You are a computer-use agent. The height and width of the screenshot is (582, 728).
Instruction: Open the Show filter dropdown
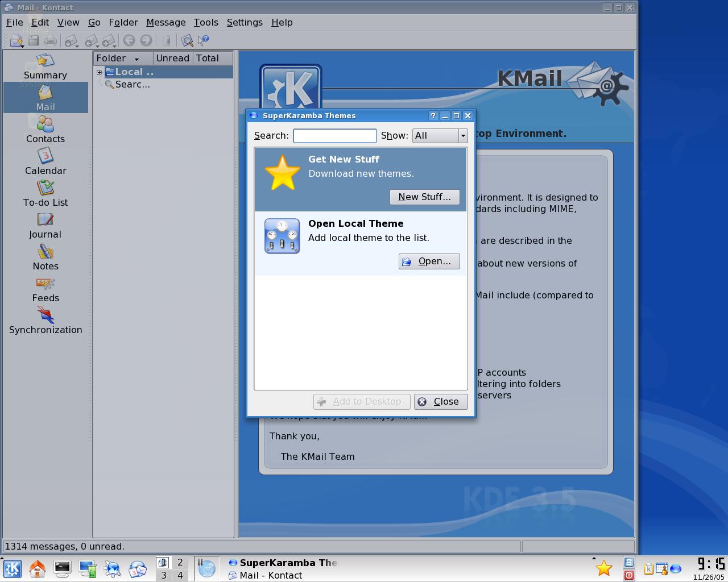[440, 135]
